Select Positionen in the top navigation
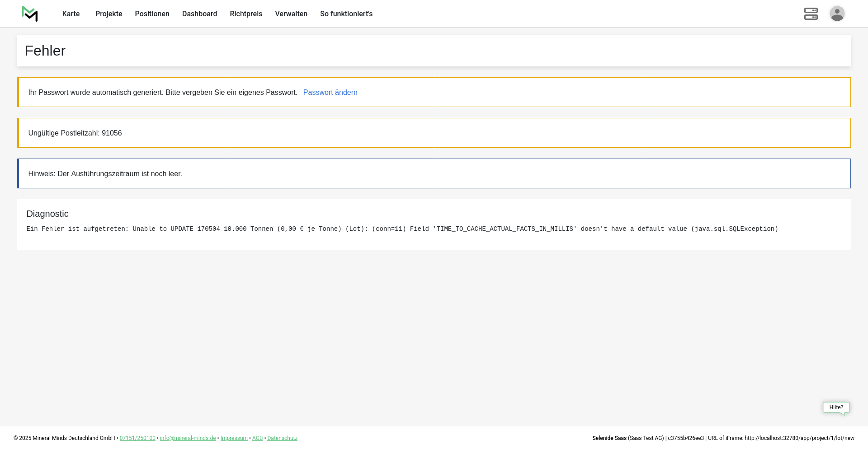The height and width of the screenshot is (449, 868). pyautogui.click(x=152, y=14)
